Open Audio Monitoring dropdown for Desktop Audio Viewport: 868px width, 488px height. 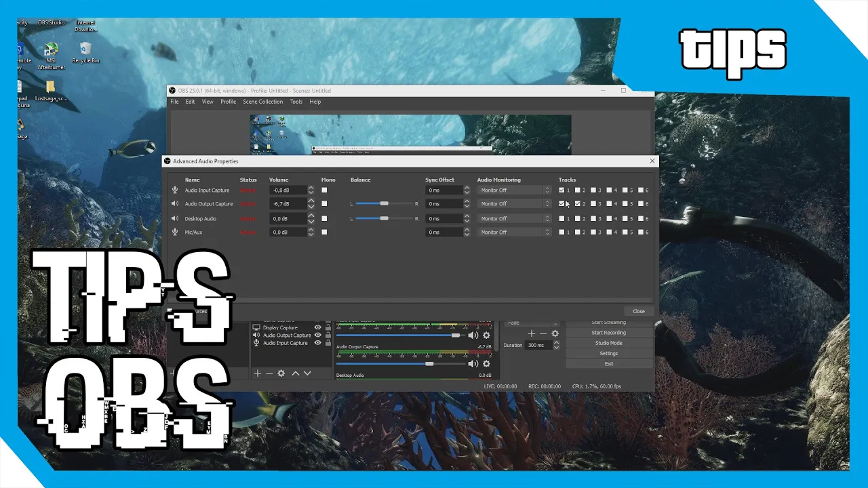pyautogui.click(x=514, y=218)
